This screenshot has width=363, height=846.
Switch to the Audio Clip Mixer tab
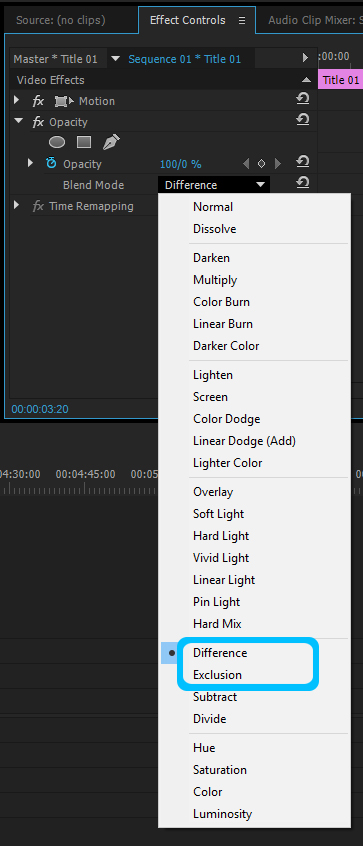click(x=315, y=21)
